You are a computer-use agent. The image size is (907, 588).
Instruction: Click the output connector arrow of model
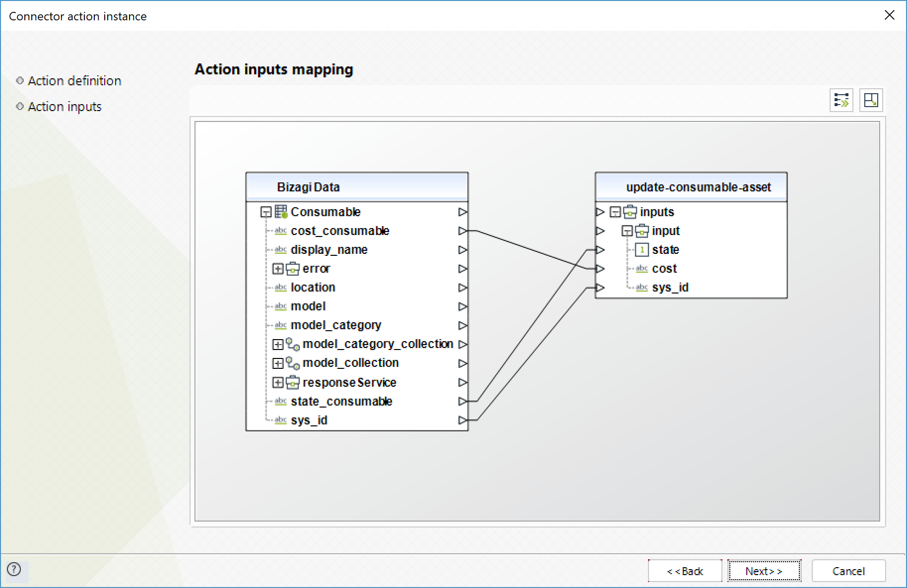(462, 306)
